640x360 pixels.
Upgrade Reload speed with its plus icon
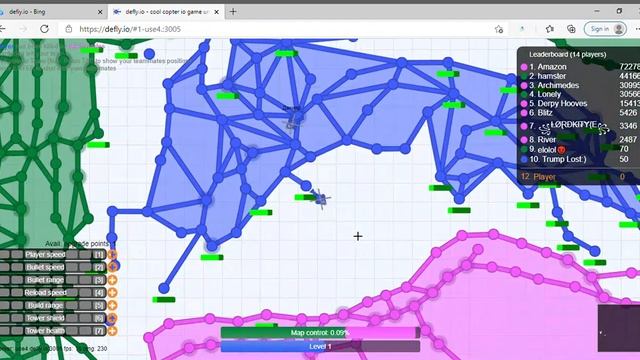(112, 293)
